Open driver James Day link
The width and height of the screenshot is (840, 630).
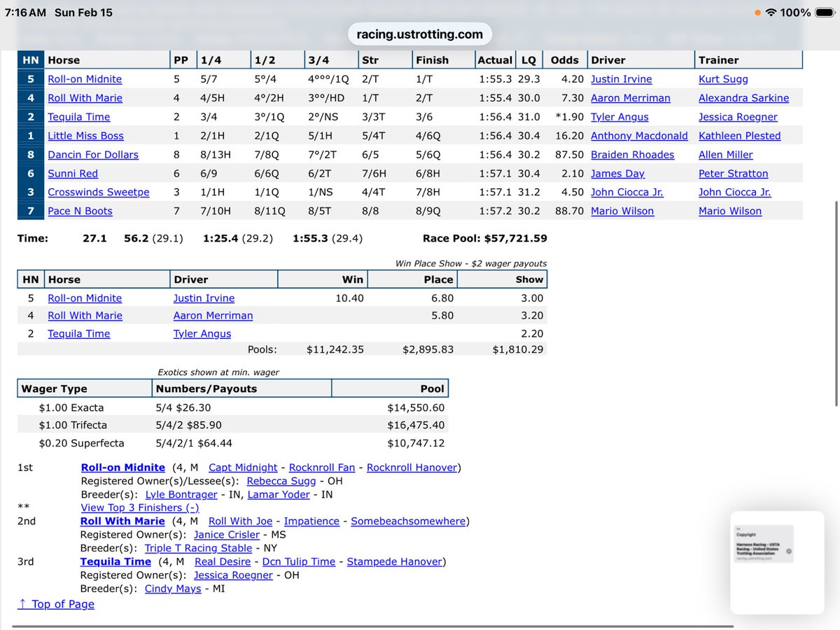pos(617,174)
